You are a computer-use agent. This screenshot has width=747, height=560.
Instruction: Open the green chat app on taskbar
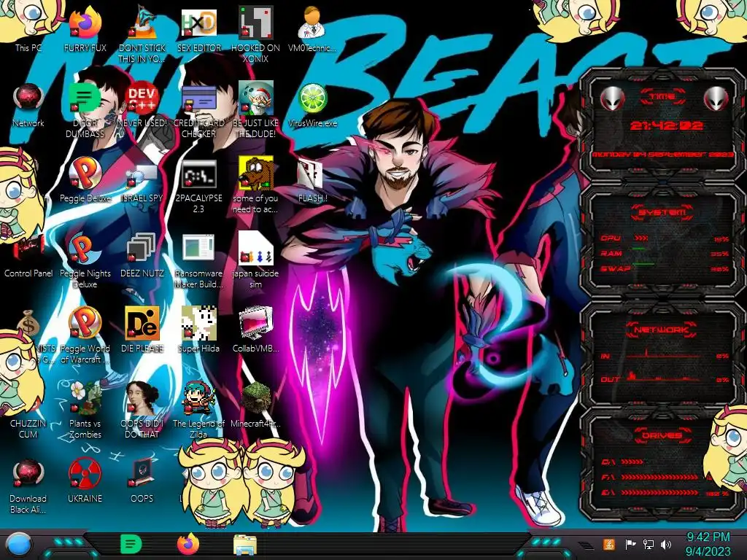click(131, 544)
